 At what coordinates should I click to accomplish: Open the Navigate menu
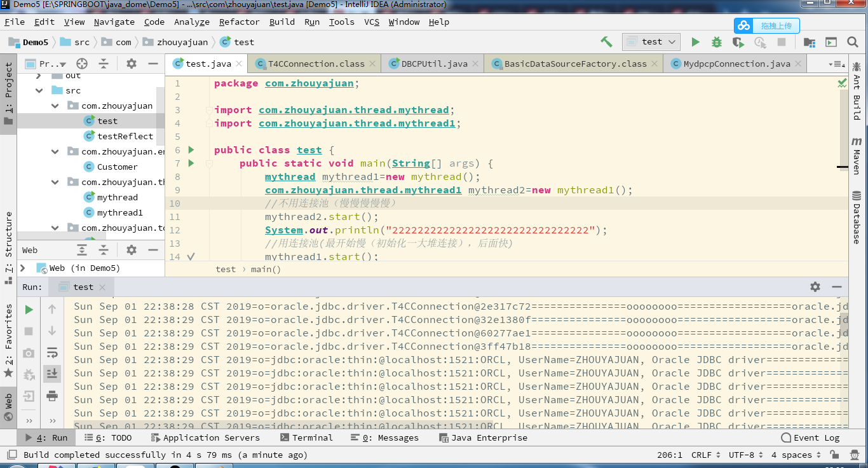(114, 22)
